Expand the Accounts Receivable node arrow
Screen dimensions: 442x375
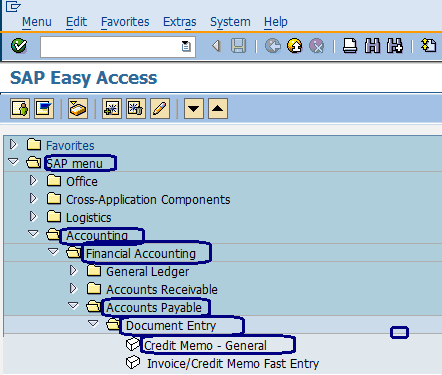[x=73, y=289]
